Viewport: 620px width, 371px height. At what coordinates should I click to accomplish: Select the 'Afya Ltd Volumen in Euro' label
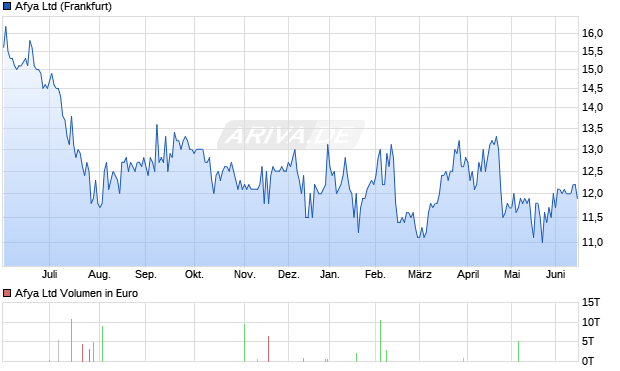click(x=76, y=293)
